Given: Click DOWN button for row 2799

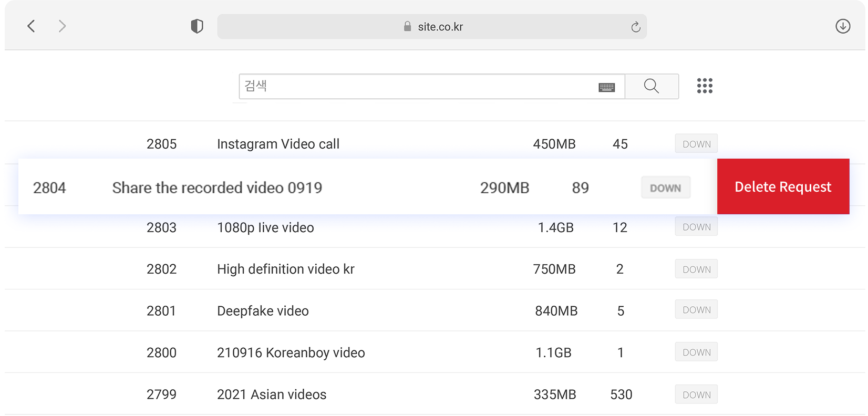Looking at the screenshot, I should click(x=696, y=394).
